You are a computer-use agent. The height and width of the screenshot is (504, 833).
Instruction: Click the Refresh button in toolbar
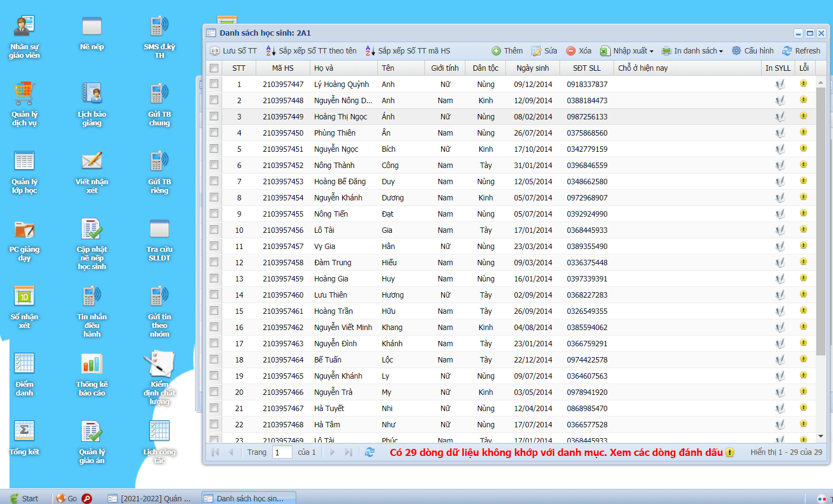coord(801,51)
